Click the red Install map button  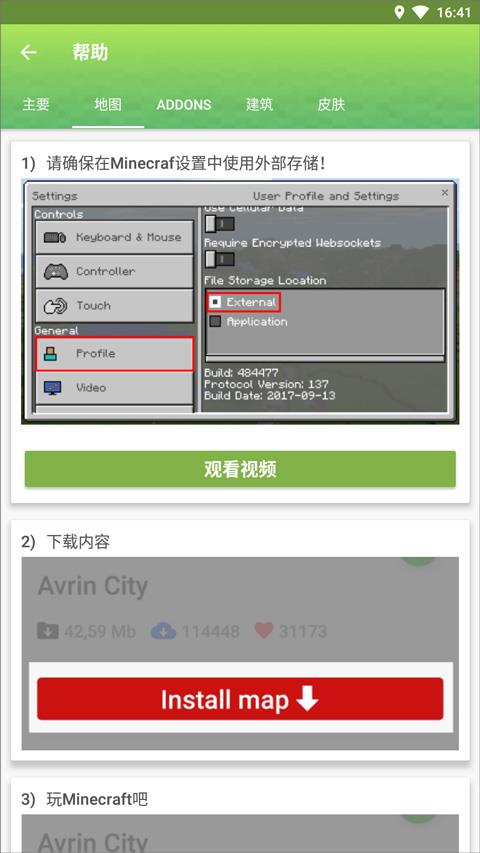[x=240, y=699]
